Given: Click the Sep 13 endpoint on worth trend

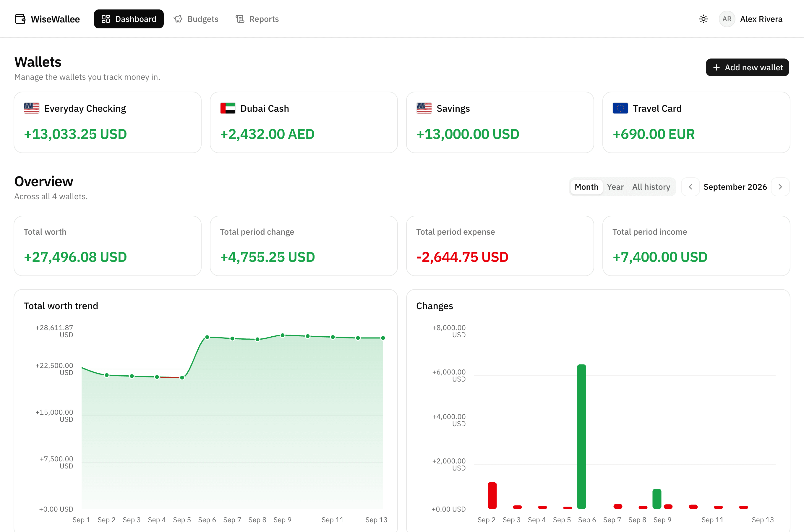Looking at the screenshot, I should coord(383,338).
